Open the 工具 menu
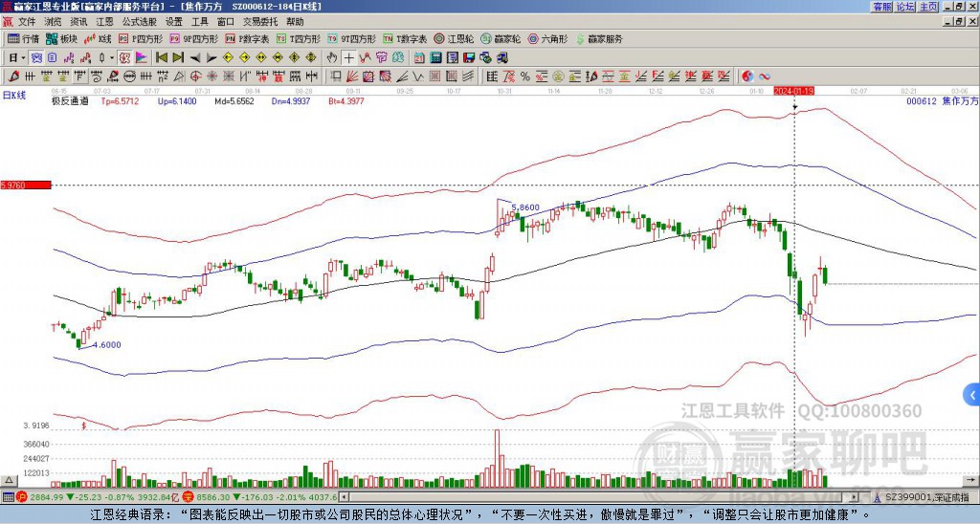The image size is (980, 524). 199,22
